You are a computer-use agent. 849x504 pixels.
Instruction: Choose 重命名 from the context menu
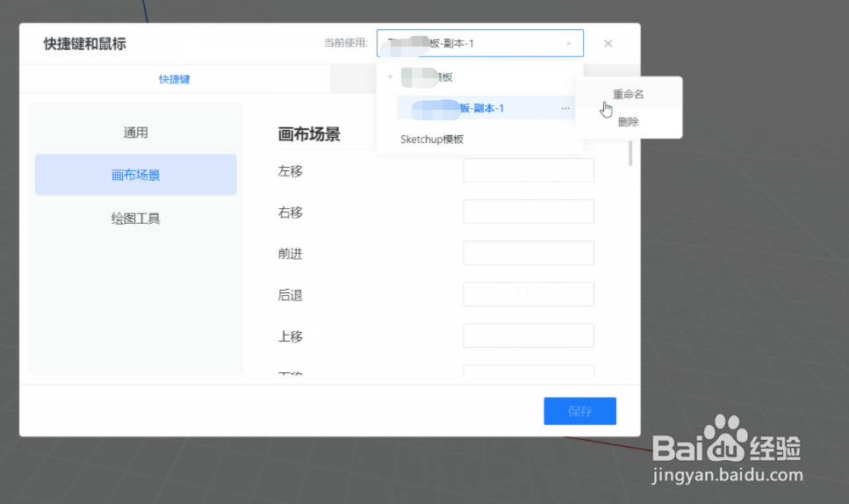628,94
